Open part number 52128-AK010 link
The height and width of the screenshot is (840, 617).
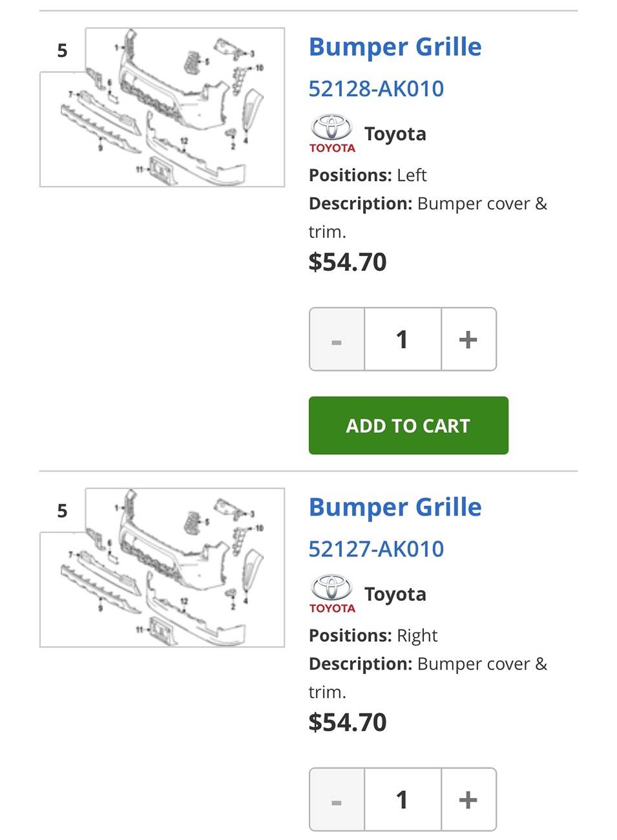[376, 89]
